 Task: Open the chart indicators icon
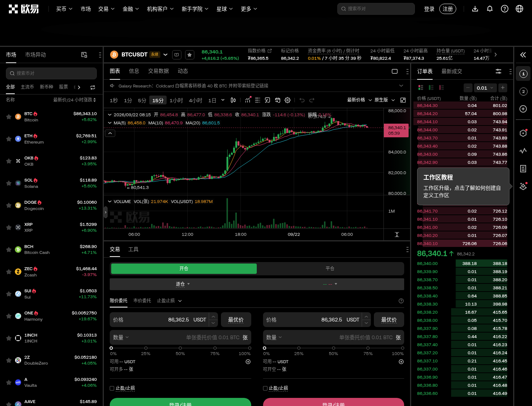(x=248, y=100)
